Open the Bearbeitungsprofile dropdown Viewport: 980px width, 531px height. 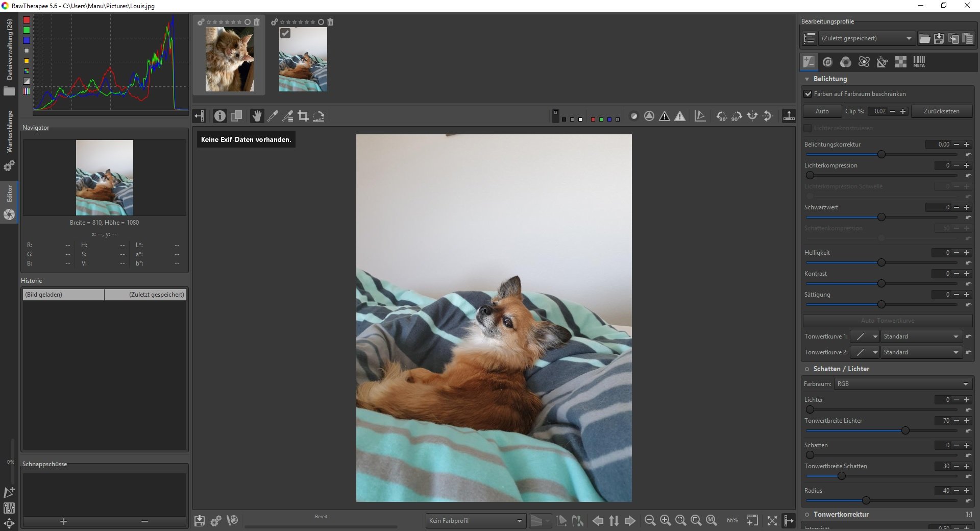coord(866,38)
